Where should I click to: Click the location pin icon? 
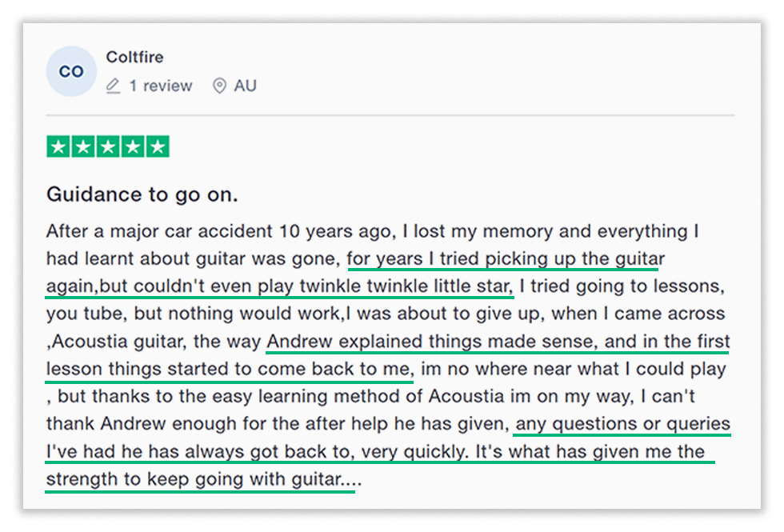click(x=219, y=86)
